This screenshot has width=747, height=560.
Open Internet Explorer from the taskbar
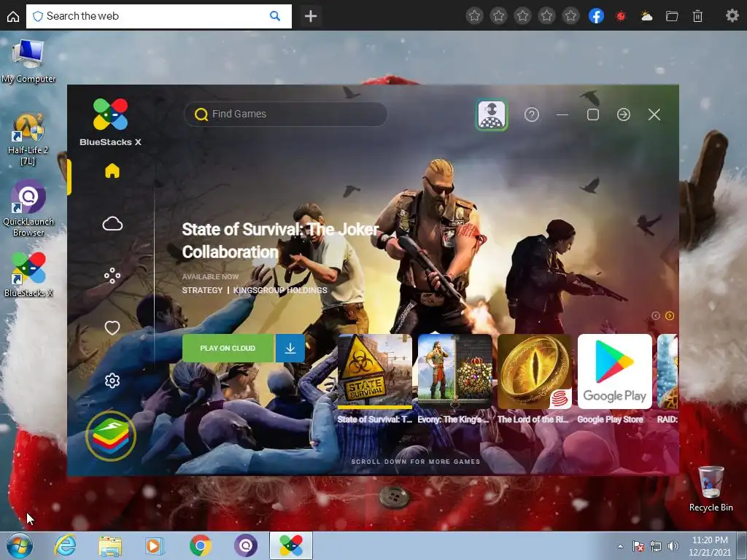click(65, 545)
